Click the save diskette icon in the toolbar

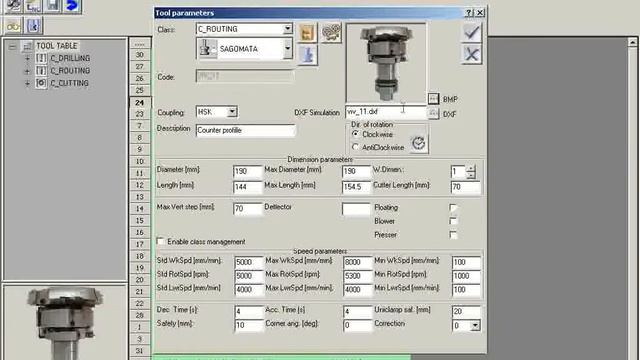(53, 6)
